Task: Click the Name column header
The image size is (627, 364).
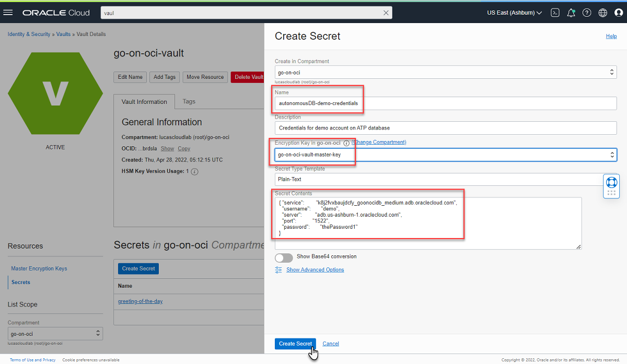Action: [x=125, y=286]
